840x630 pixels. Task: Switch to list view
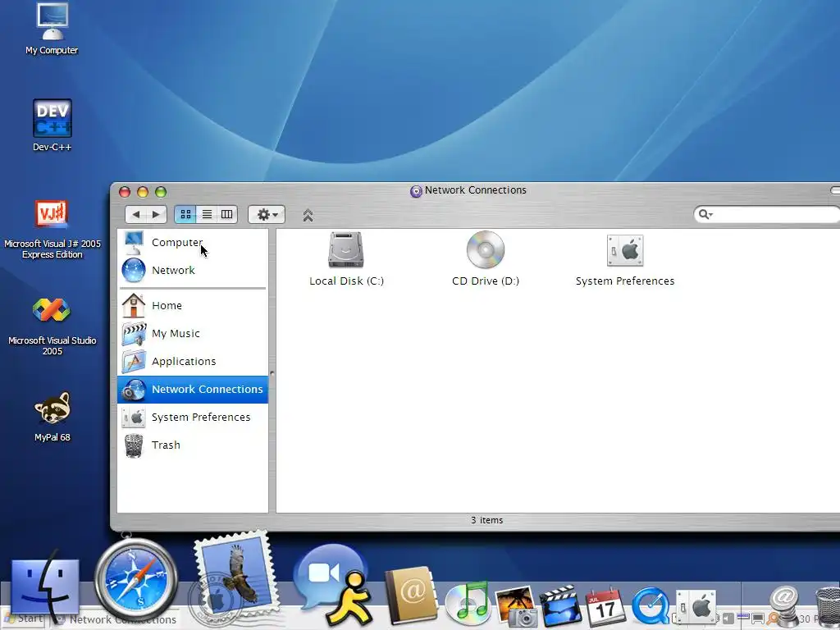[207, 215]
